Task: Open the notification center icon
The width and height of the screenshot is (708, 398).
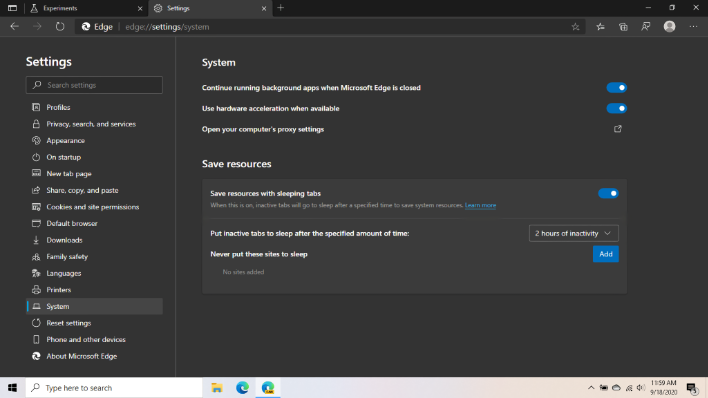Action: click(x=692, y=388)
